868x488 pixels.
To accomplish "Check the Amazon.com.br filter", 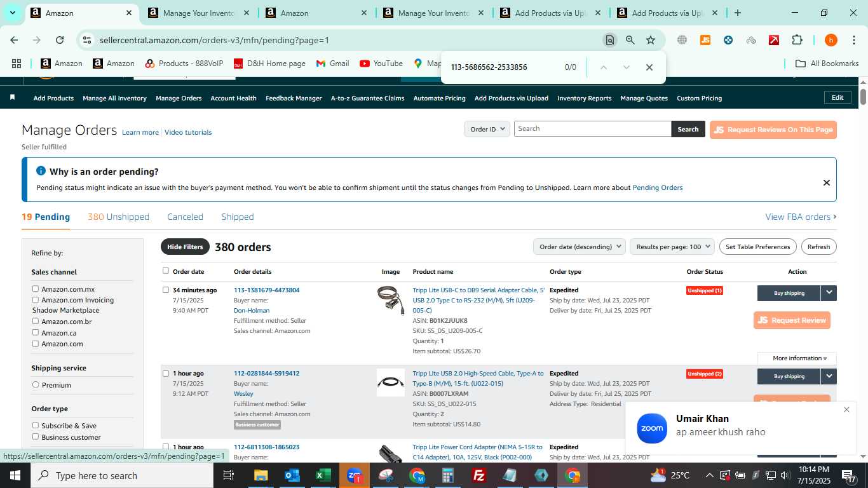I will click(x=36, y=322).
